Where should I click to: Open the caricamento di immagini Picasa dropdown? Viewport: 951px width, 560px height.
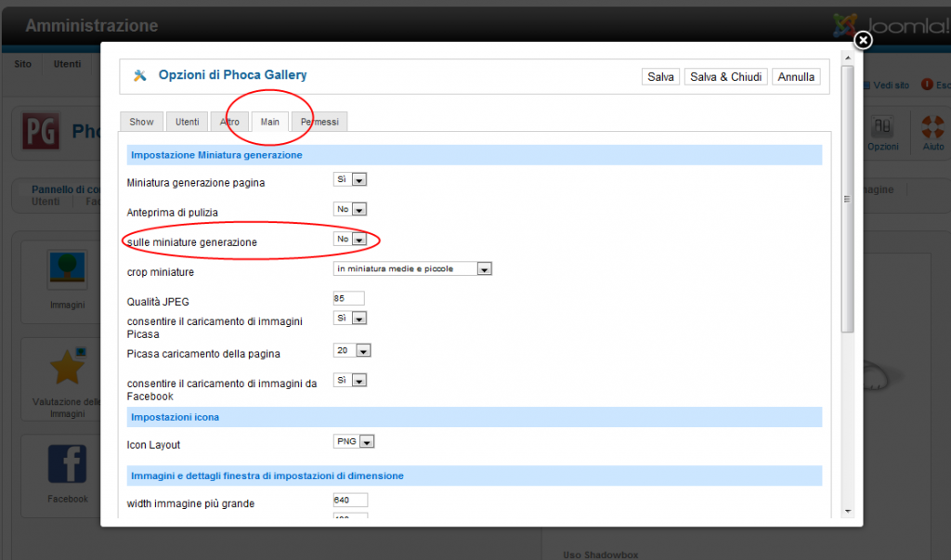[x=350, y=318]
